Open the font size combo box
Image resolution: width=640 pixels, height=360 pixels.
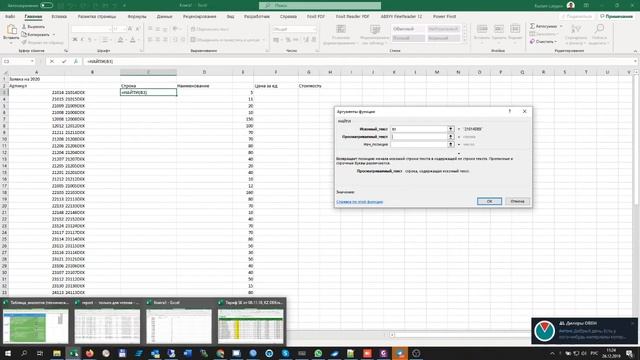(119, 29)
